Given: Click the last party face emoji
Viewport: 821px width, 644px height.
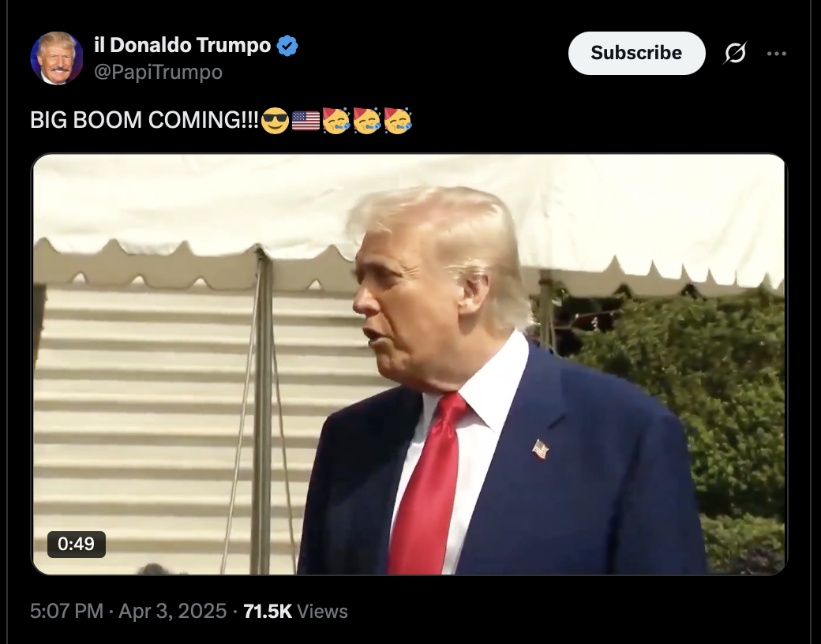Looking at the screenshot, I should (398, 121).
